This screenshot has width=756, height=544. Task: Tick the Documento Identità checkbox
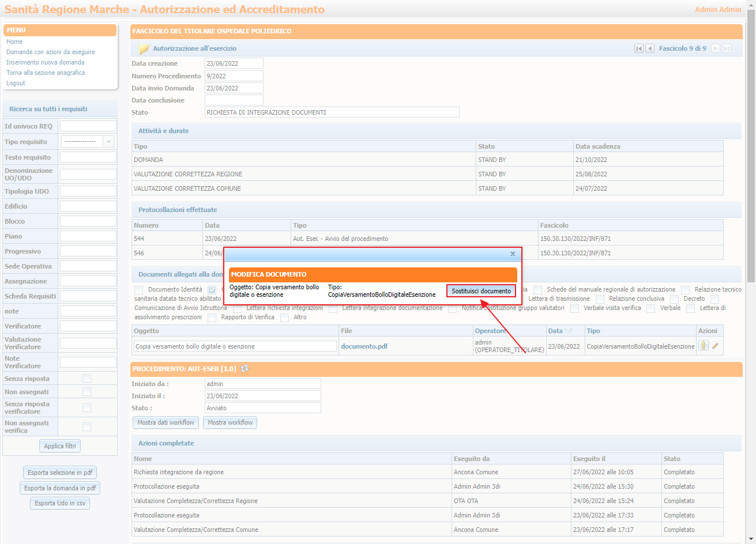click(x=139, y=290)
